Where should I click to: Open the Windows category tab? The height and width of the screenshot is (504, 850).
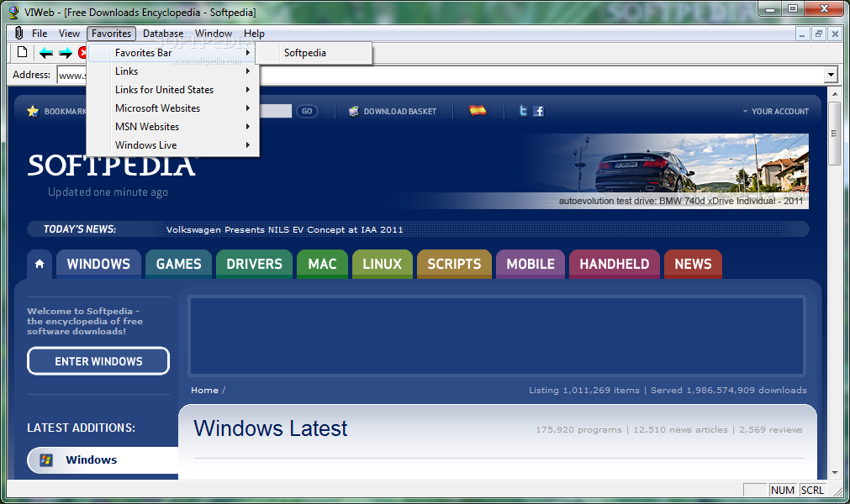point(98,264)
